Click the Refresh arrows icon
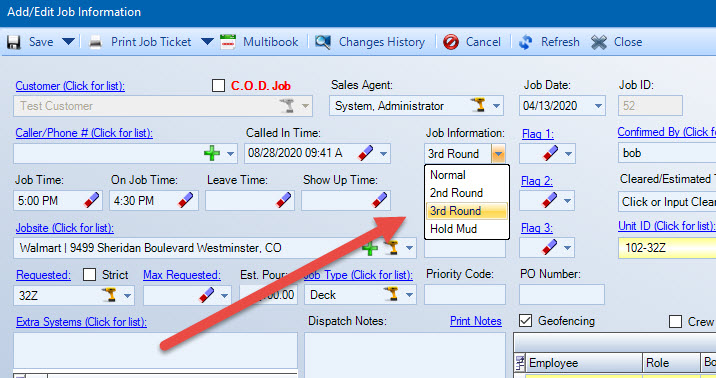Screen dimensions: 716x378 coord(526,42)
